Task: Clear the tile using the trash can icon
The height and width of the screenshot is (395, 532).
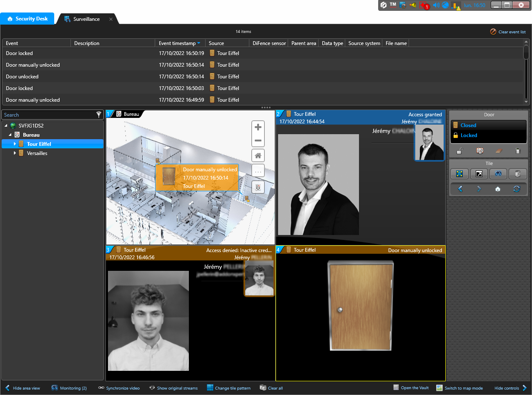Action: click(x=517, y=174)
